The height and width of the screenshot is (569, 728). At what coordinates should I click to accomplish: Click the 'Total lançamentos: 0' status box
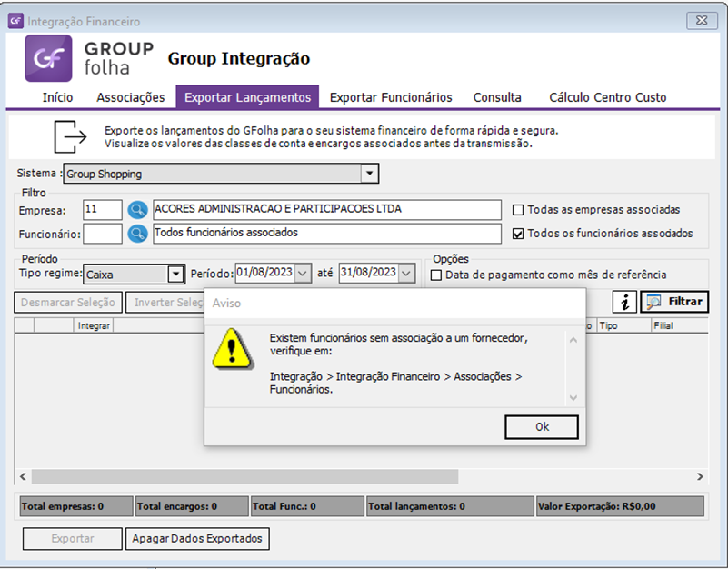pyautogui.click(x=450, y=506)
